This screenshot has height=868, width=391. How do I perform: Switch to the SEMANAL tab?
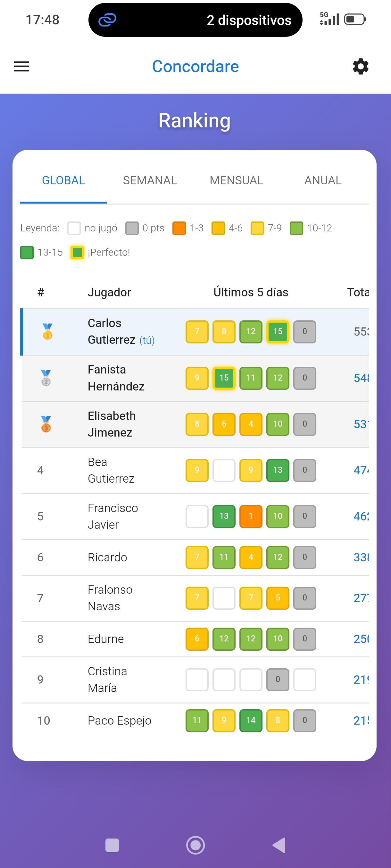pos(150,181)
